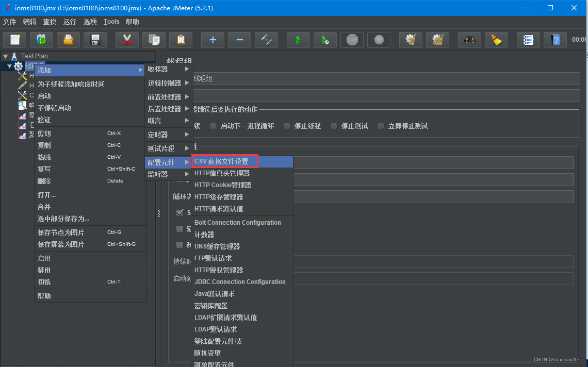Click Start no pauses icon
Viewport: 588px width, 367px height.
(x=325, y=40)
